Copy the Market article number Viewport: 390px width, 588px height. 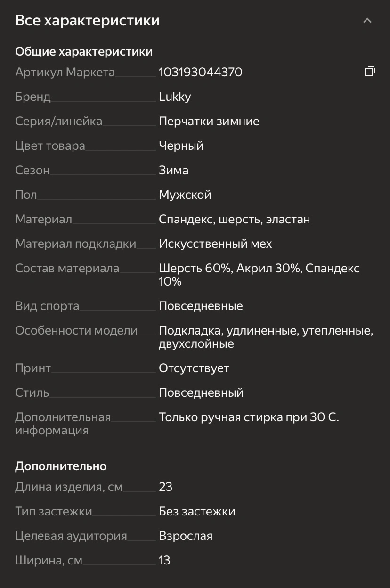pos(369,72)
